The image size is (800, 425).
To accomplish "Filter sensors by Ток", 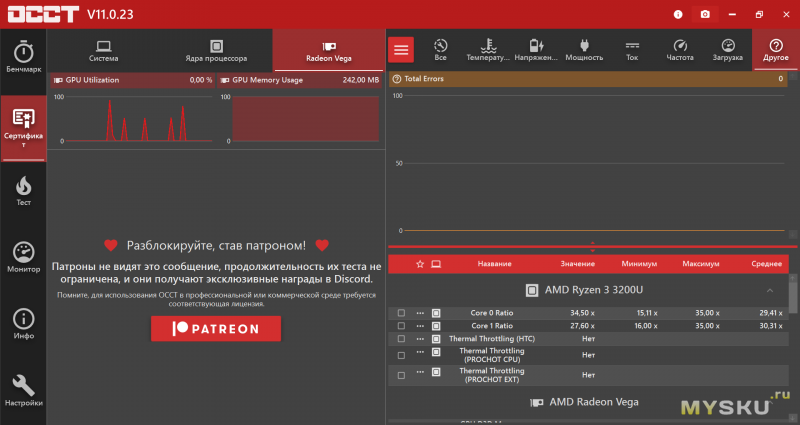I will point(632,50).
